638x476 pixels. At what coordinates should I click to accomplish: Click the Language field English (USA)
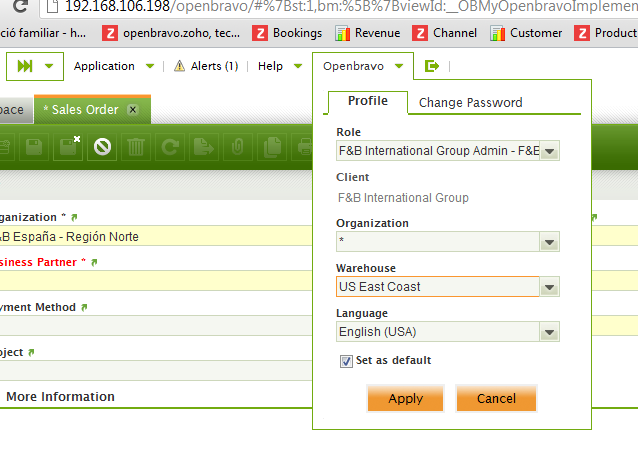[438, 332]
